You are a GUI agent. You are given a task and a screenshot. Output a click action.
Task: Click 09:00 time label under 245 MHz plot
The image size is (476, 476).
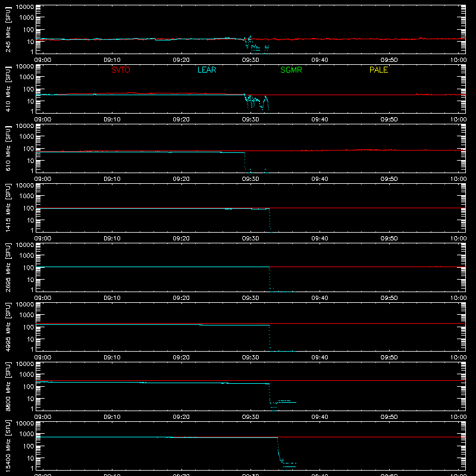click(43, 60)
